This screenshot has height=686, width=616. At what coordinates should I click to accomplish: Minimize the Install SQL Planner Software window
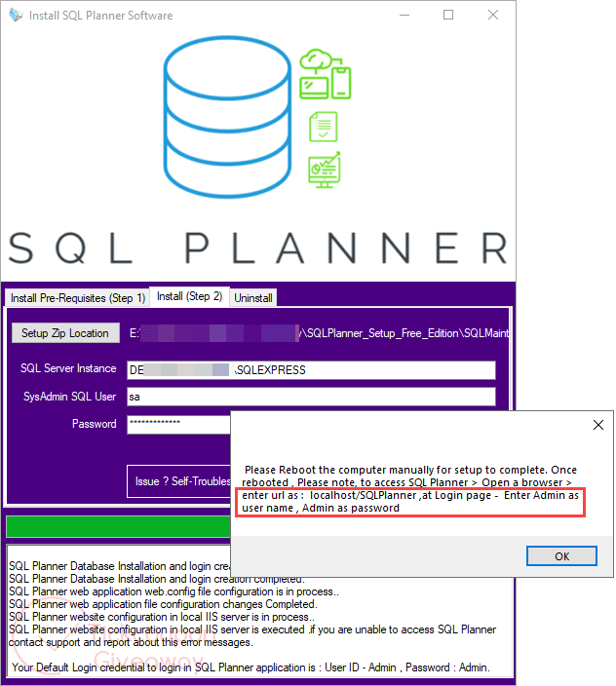pos(404,15)
